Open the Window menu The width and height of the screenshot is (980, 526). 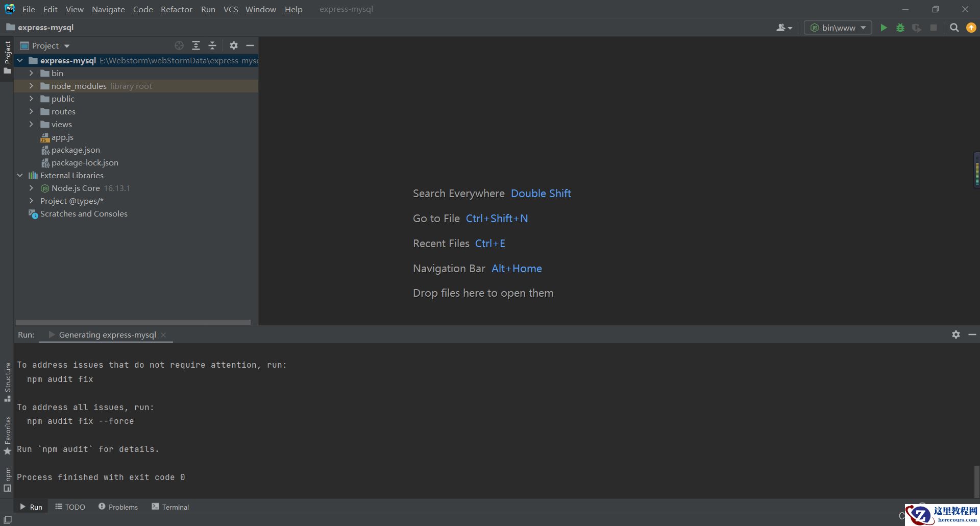(x=260, y=9)
